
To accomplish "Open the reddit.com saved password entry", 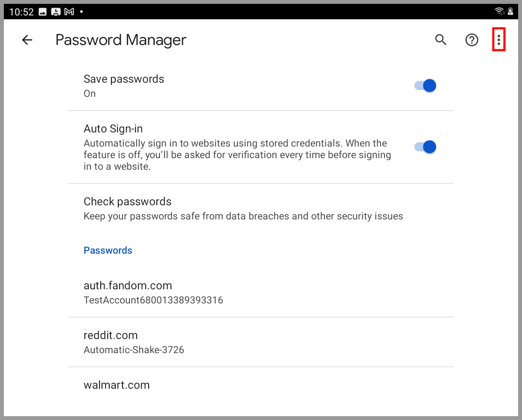I will click(x=111, y=335).
